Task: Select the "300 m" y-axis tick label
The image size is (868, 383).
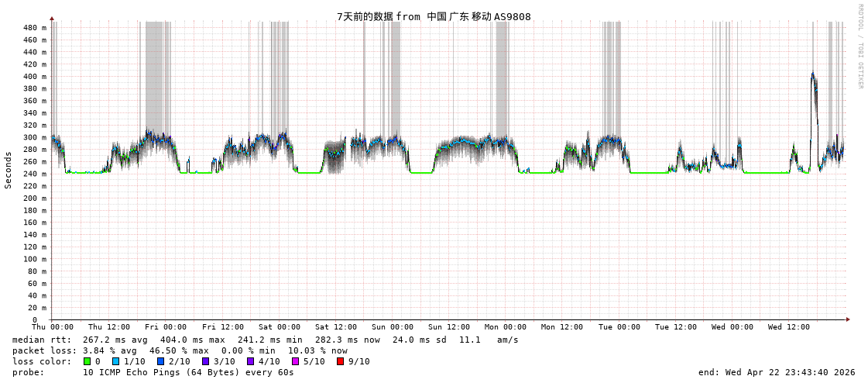Action: pyautogui.click(x=34, y=137)
